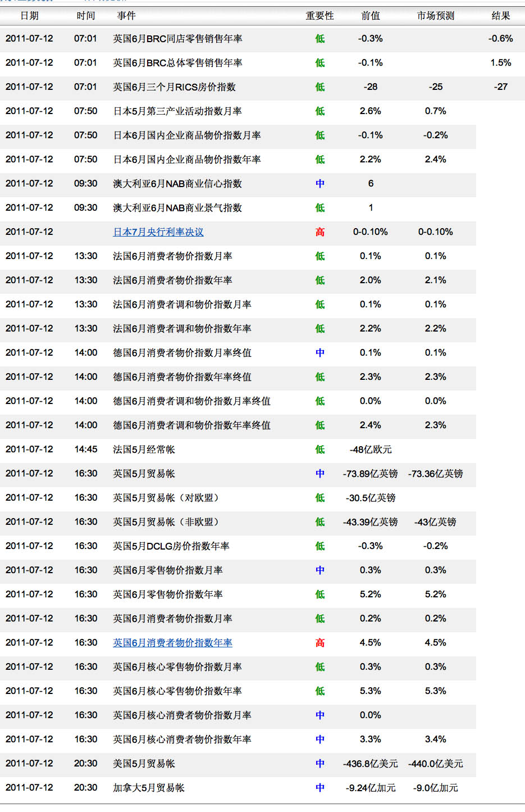Select 美国5月贸易帐 event text

coord(144,764)
